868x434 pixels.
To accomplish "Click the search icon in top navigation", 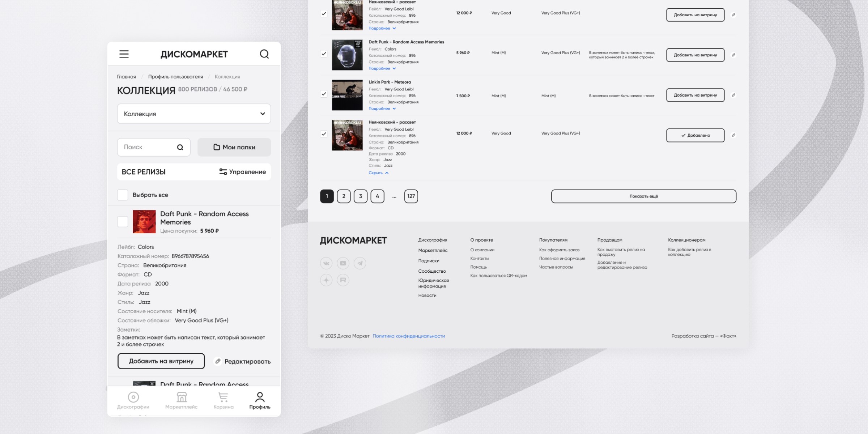I will click(x=265, y=54).
